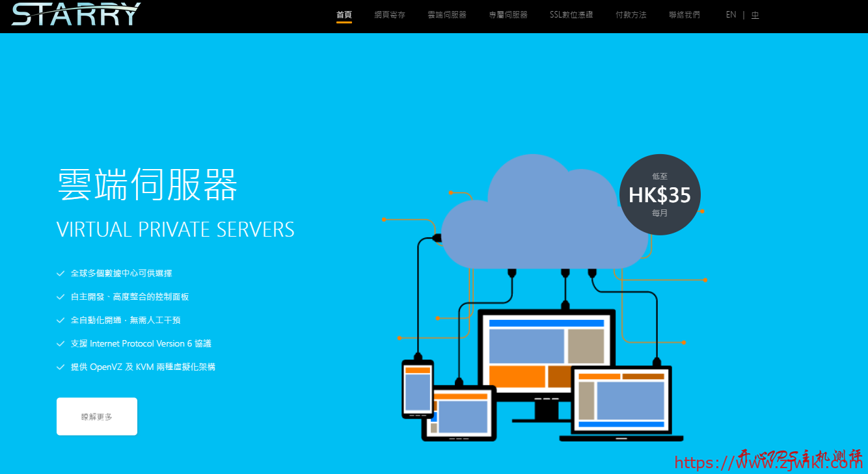The width and height of the screenshot is (868, 474).
Task: Click the STARRY logo
Action: [76, 14]
